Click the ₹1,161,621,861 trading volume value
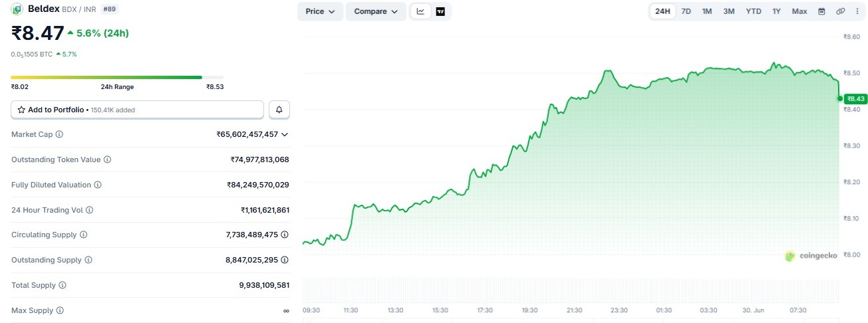 tap(265, 210)
